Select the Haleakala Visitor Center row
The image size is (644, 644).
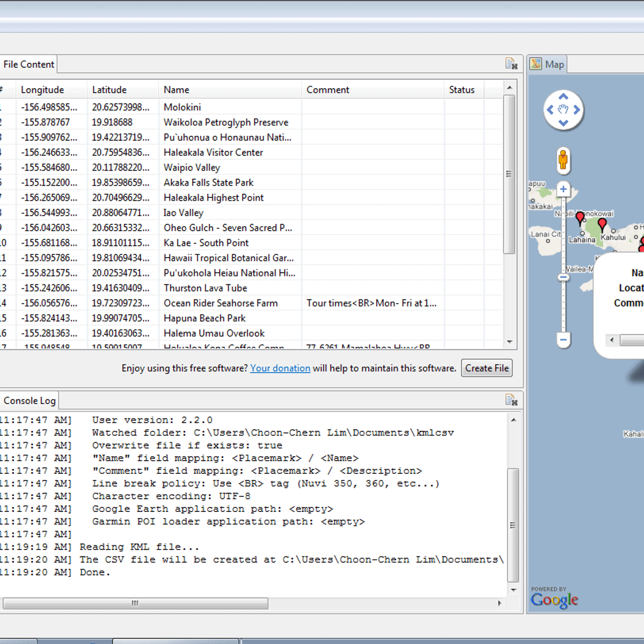tap(213, 152)
